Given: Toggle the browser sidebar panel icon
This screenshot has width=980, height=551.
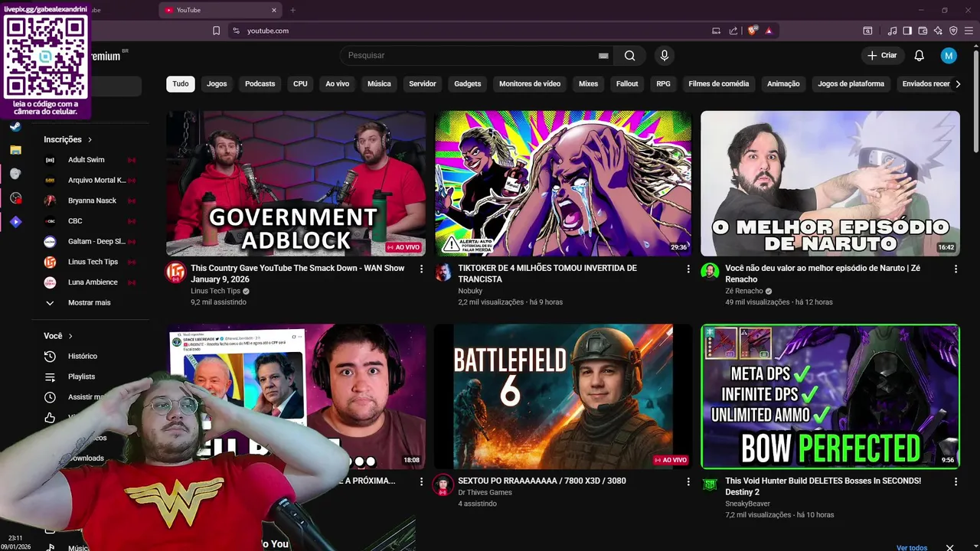Looking at the screenshot, I should tap(907, 31).
